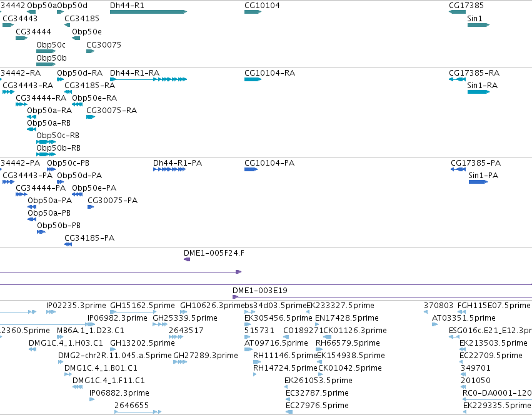Click the 2646655 EST feature
This screenshot has width=532, height=415.
[x=138, y=412]
